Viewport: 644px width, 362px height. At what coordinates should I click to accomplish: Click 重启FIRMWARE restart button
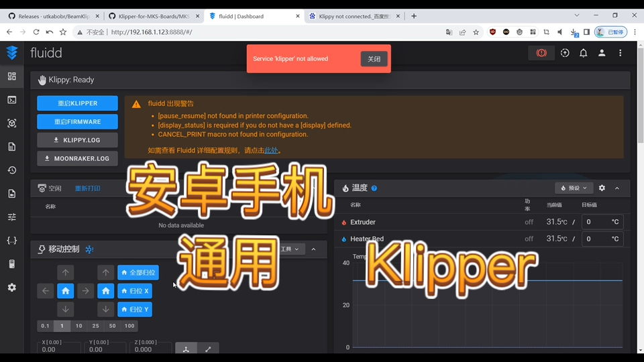tap(77, 122)
